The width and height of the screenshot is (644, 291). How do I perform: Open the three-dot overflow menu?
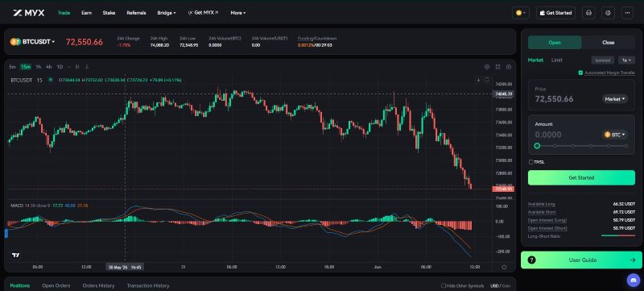click(627, 13)
